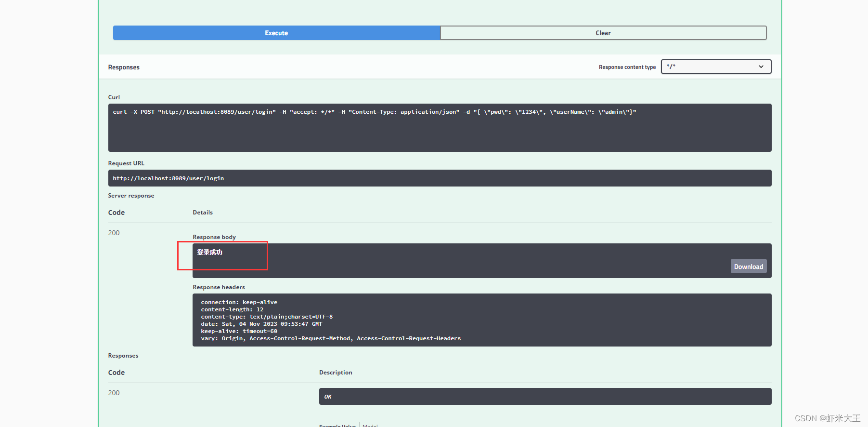Download the response body
The image size is (868, 427).
[748, 267]
